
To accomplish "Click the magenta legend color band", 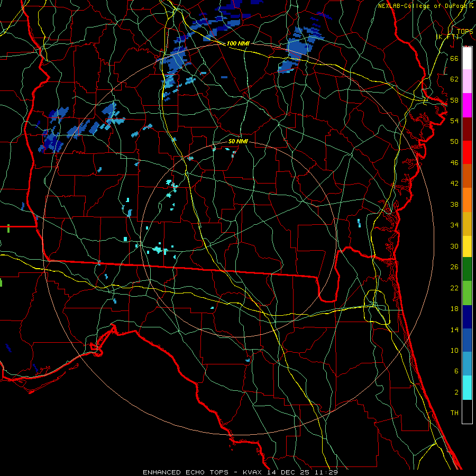I will (x=467, y=105).
